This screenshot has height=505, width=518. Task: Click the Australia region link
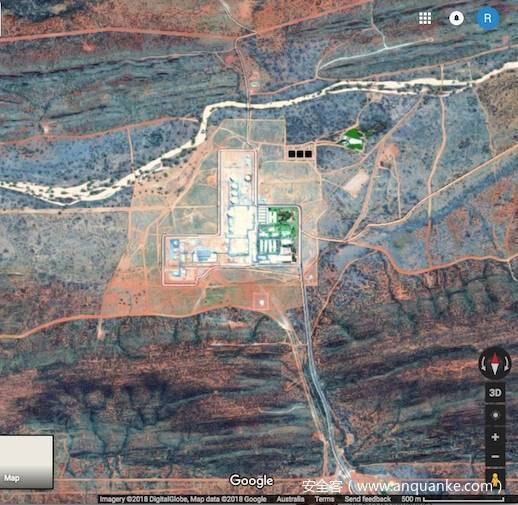tap(290, 499)
